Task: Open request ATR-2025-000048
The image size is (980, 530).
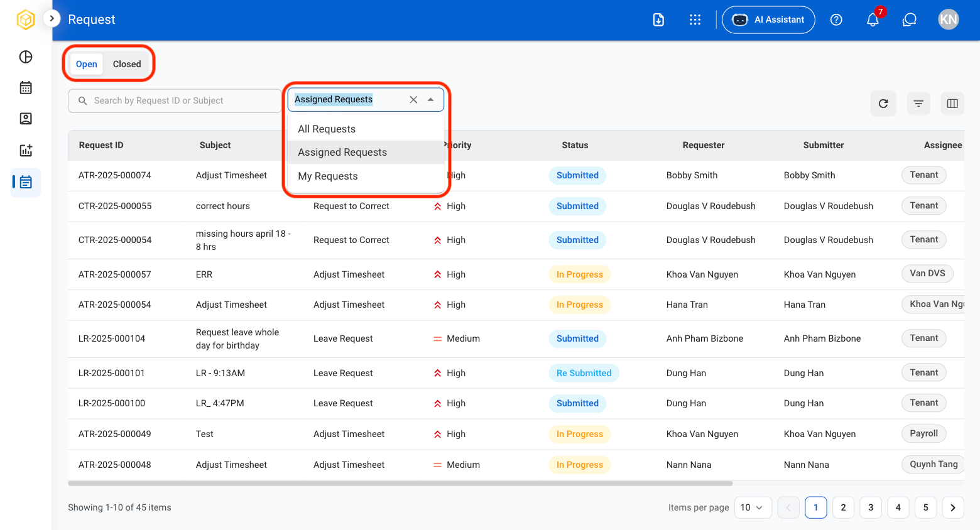Action: 115,465
